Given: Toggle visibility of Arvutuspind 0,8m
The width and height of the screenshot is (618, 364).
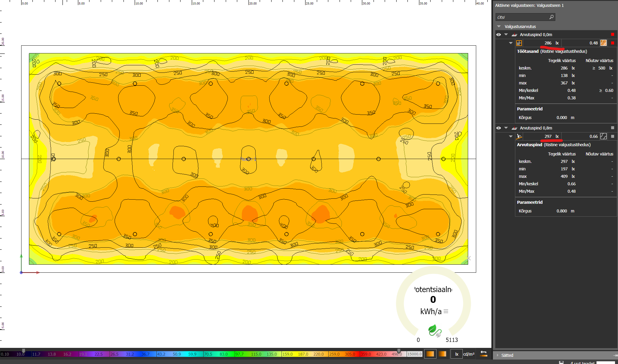Looking at the screenshot, I should pyautogui.click(x=499, y=128).
